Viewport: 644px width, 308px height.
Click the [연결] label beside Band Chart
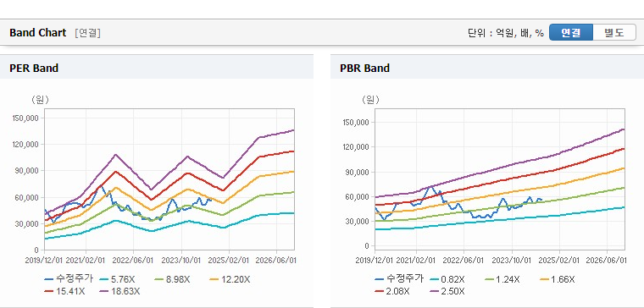pos(87,33)
